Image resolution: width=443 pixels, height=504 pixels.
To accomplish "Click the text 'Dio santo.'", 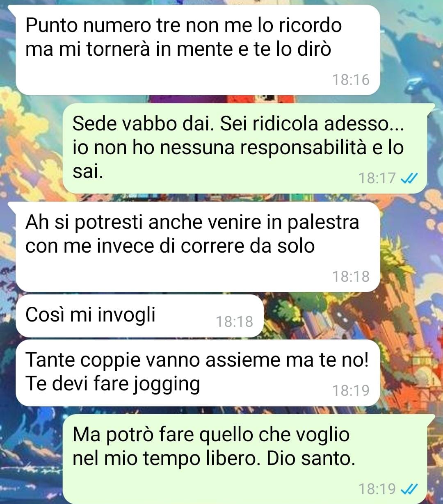I will pos(311,458).
